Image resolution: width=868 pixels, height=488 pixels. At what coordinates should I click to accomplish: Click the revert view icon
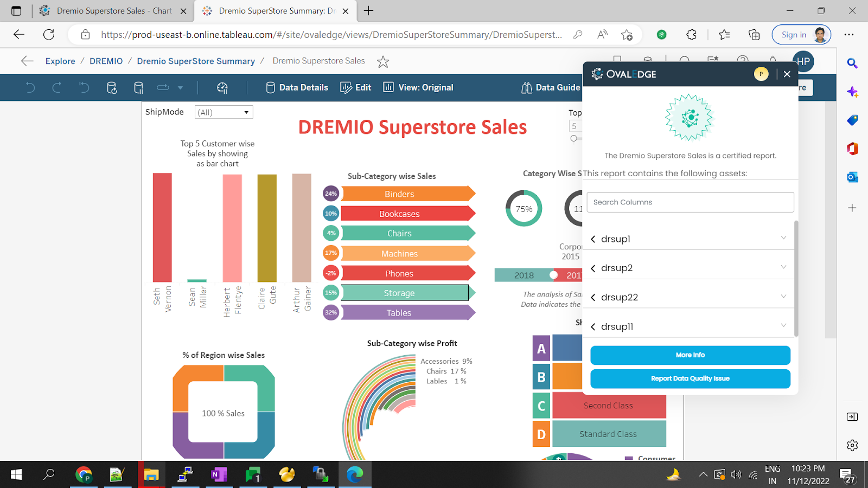(x=84, y=87)
